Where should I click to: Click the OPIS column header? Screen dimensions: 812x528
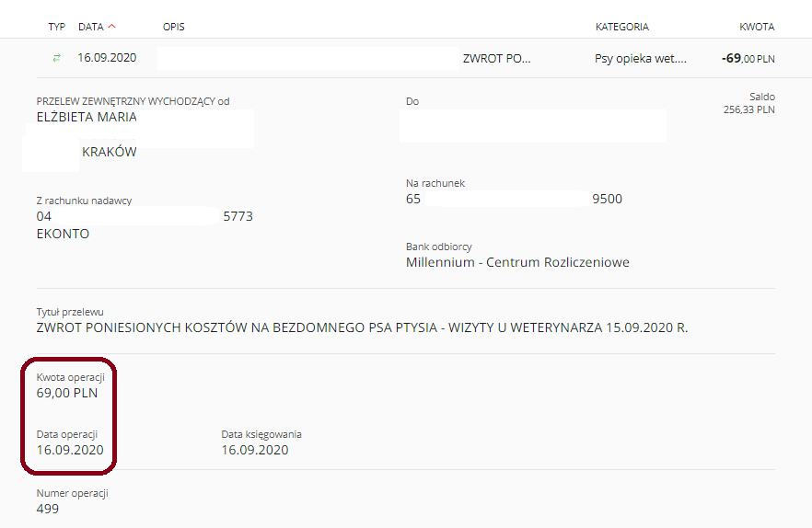click(173, 27)
